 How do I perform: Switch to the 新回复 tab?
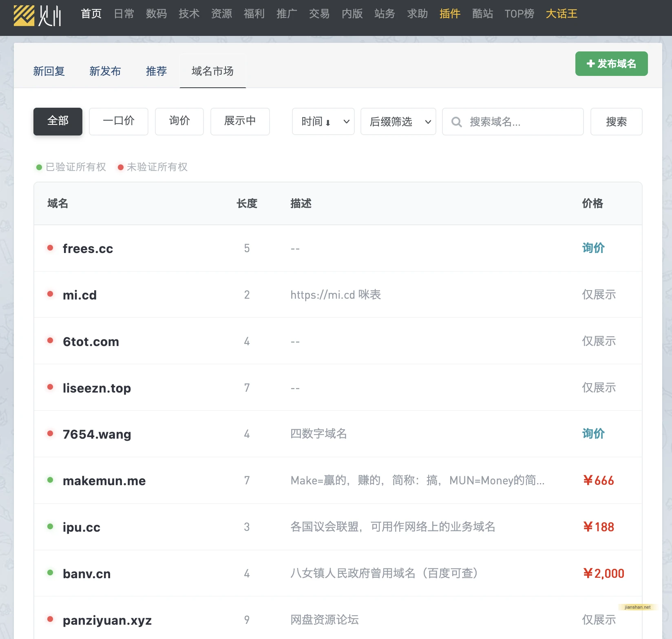coord(49,71)
